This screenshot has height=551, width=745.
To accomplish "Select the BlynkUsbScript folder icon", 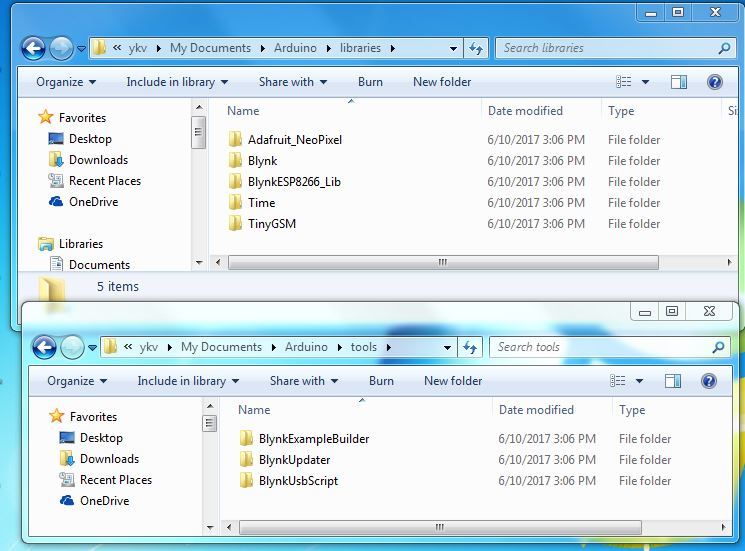I will tap(246, 480).
